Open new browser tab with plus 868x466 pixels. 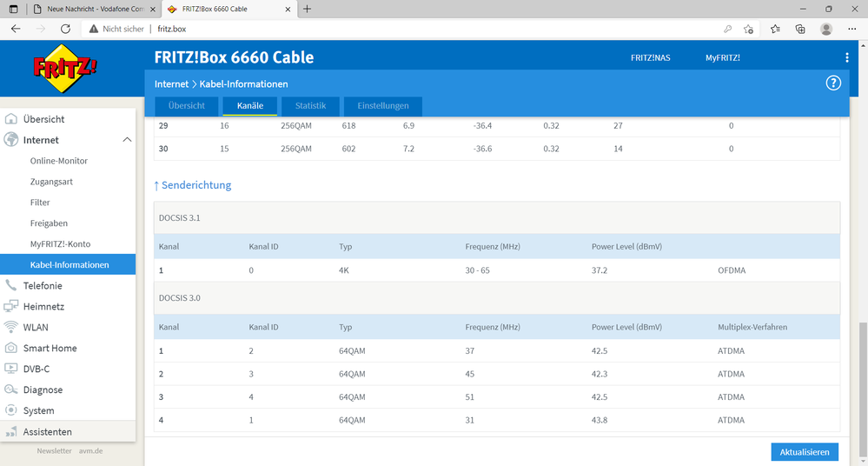point(308,9)
